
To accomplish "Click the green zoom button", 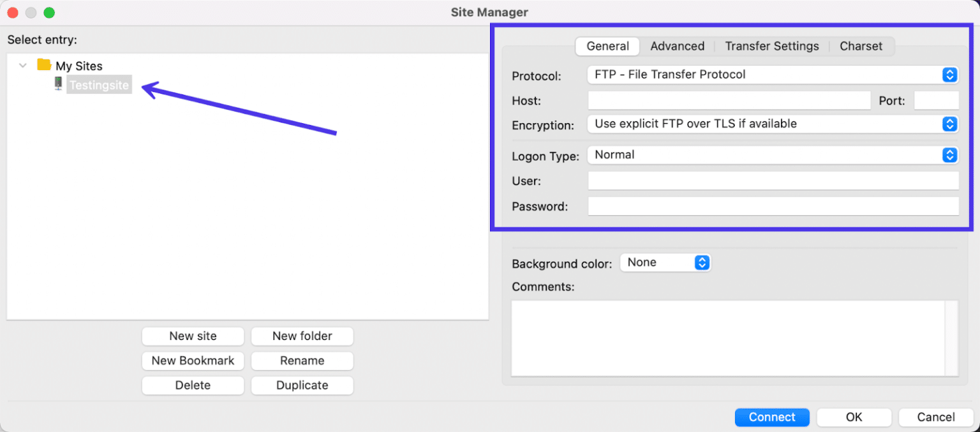I will 48,11.
